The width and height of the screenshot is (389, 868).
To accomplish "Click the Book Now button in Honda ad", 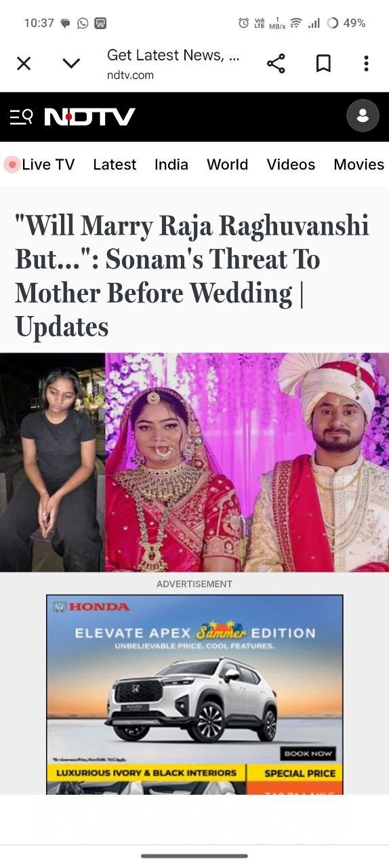I will (308, 753).
